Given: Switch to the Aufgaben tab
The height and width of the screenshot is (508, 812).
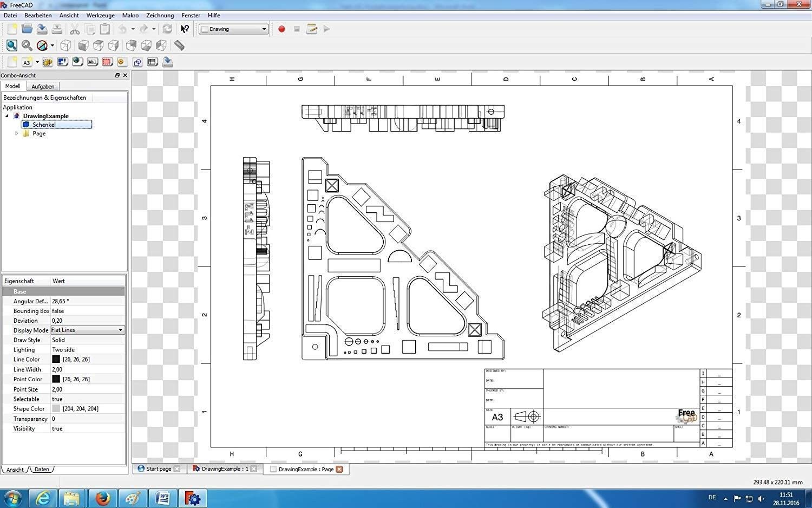Looking at the screenshot, I should tap(43, 87).
